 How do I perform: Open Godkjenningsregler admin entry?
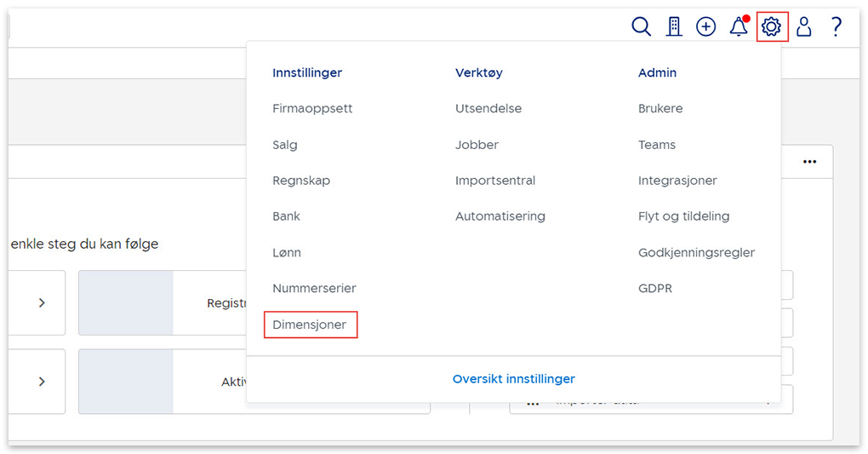coord(696,252)
